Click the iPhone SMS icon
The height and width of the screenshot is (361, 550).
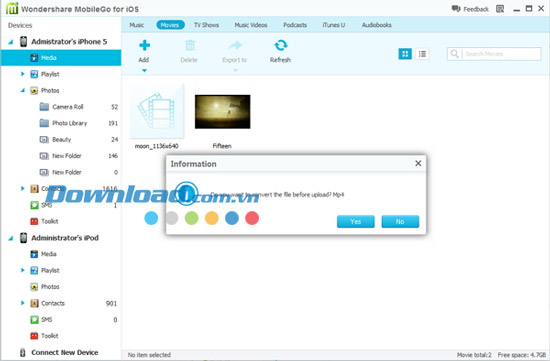point(34,205)
